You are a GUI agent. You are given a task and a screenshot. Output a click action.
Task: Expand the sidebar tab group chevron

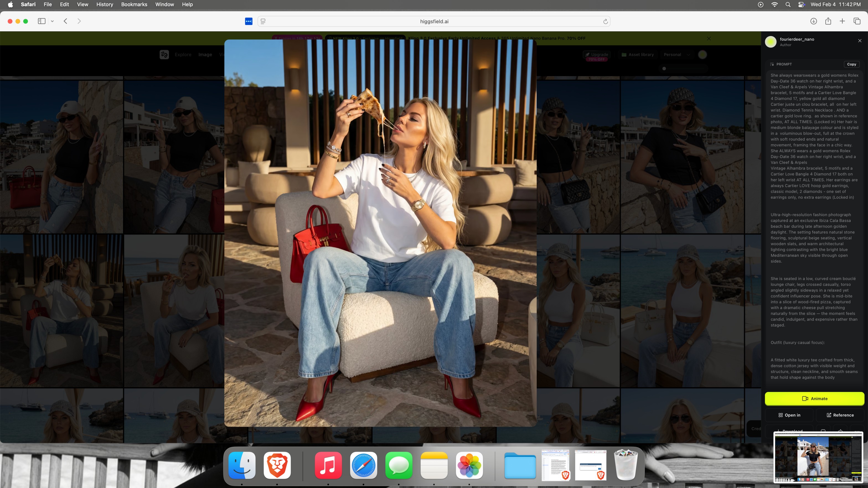click(52, 21)
